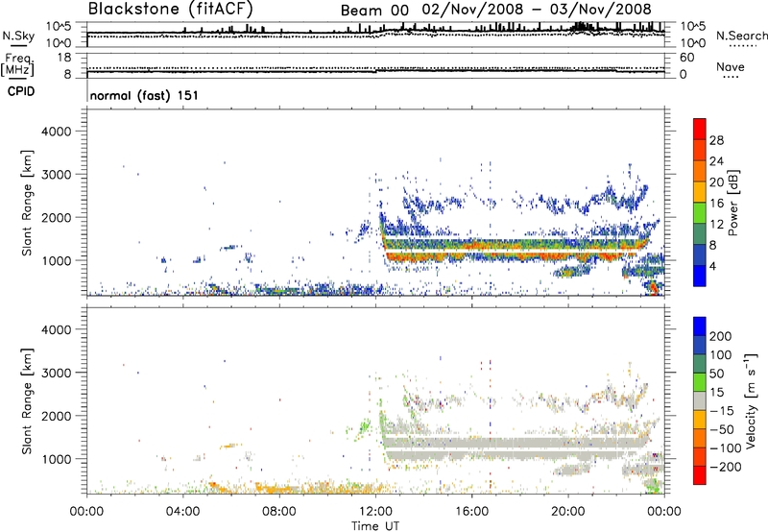Click the "24" power color bar value
This screenshot has width=768, height=532.
coord(716,161)
